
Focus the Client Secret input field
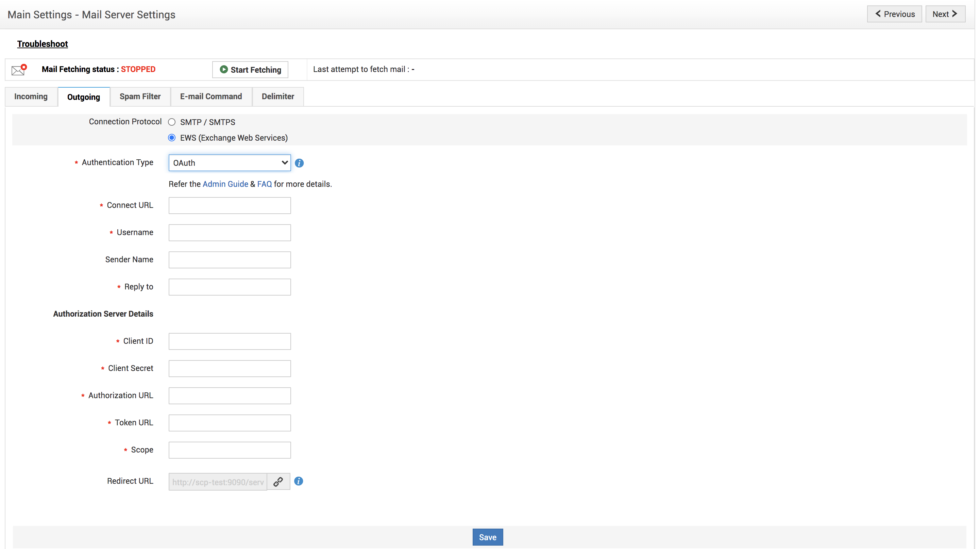[x=230, y=368]
